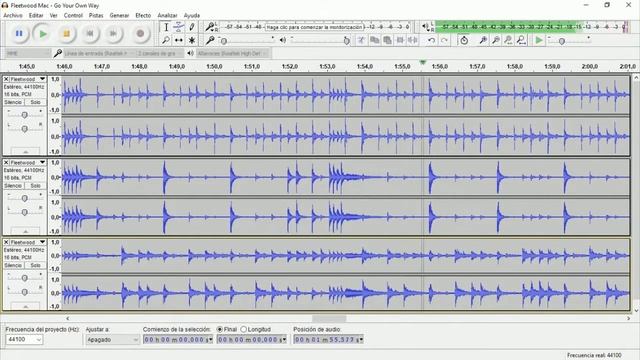Click the selection start time field
The height and width of the screenshot is (360, 640).
[178, 340]
